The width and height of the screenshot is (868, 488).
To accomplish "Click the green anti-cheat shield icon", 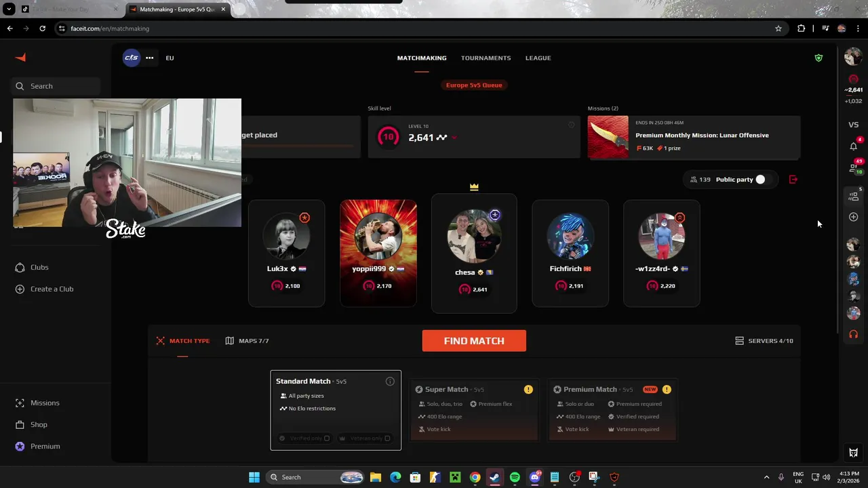I will pos(818,58).
